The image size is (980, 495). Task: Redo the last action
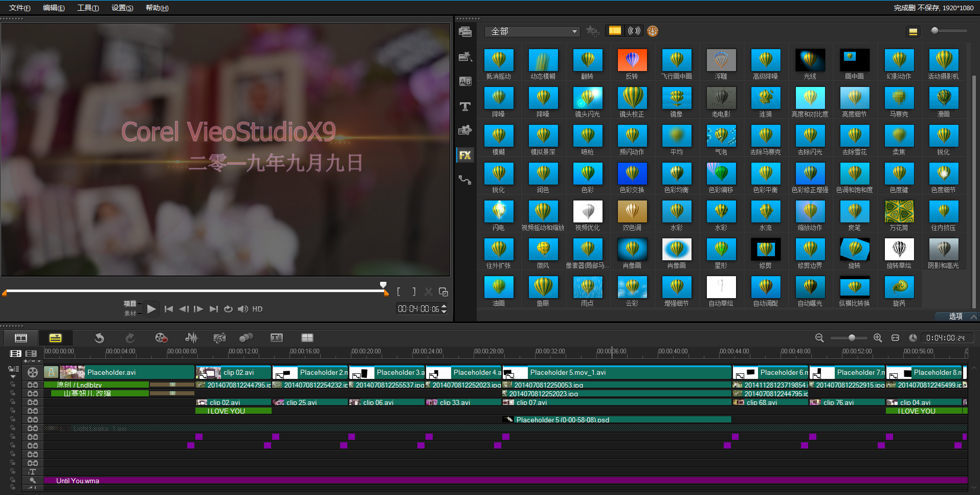click(x=130, y=337)
